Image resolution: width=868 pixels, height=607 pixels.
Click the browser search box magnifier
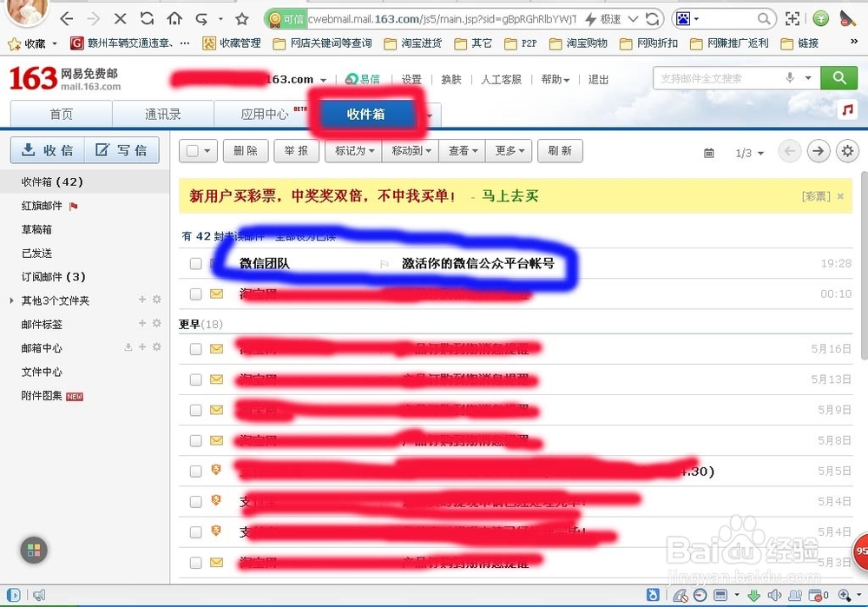(x=763, y=19)
